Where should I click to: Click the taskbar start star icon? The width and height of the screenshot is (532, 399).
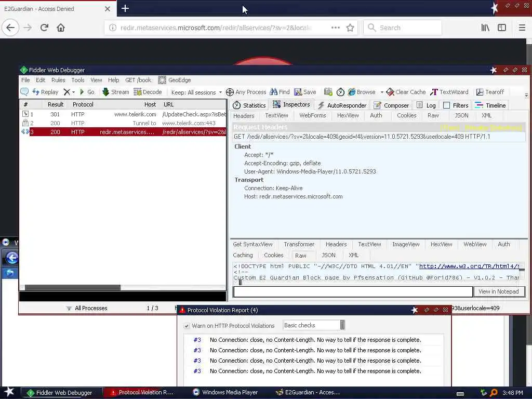point(9,392)
